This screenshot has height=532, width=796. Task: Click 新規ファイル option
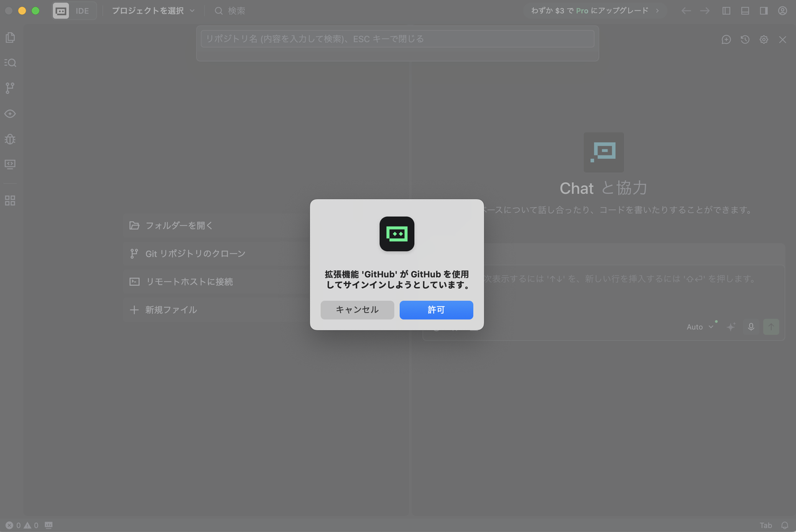coord(216,310)
